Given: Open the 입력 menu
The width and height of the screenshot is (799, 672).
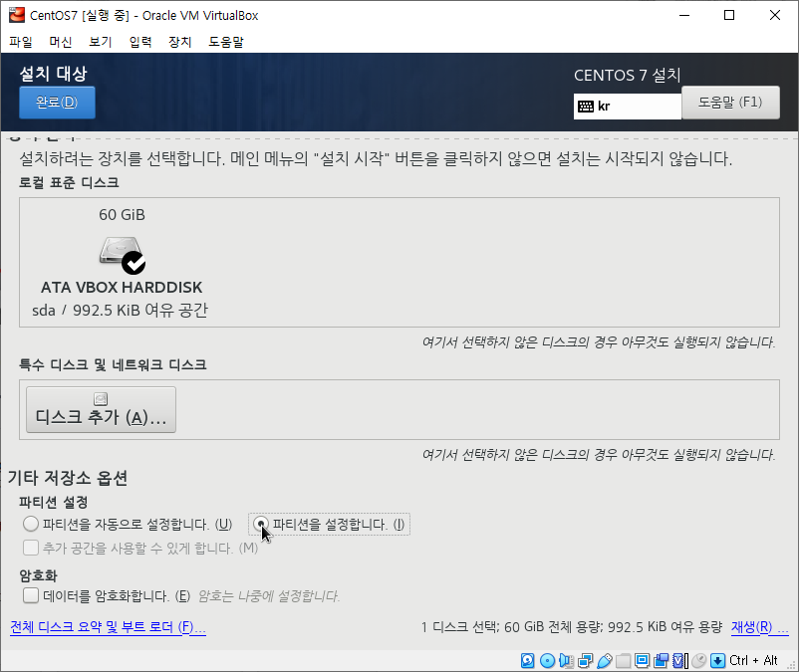Looking at the screenshot, I should [140, 42].
